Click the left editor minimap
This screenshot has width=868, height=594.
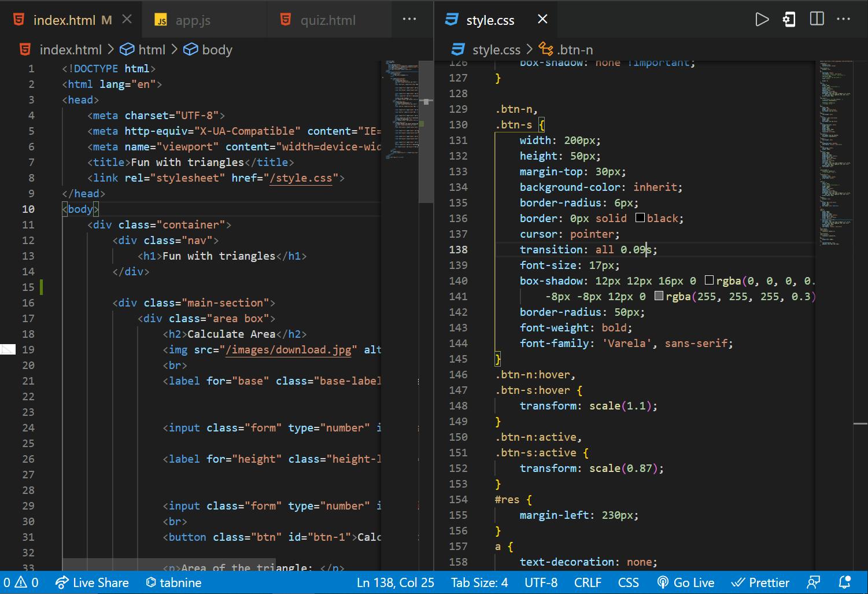[x=400, y=110]
